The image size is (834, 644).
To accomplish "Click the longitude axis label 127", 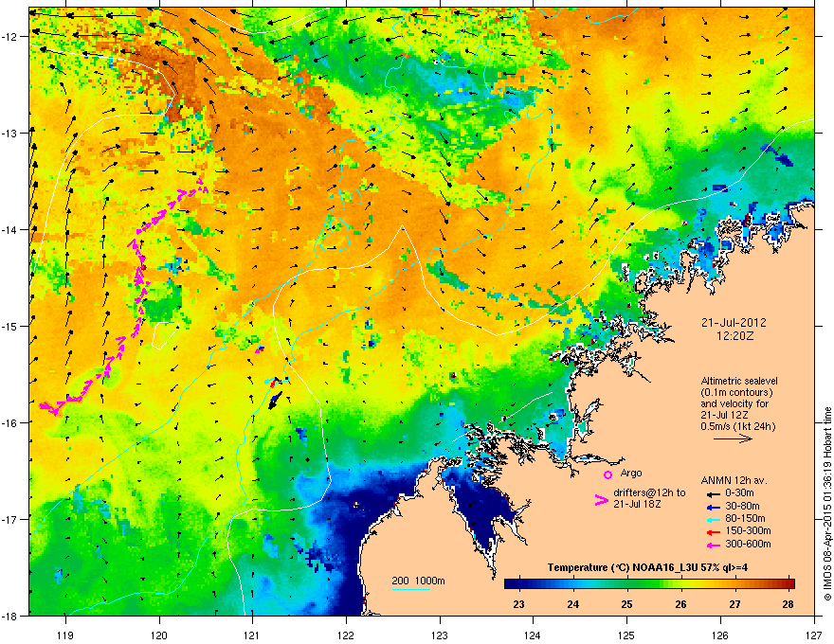I will point(814,635).
